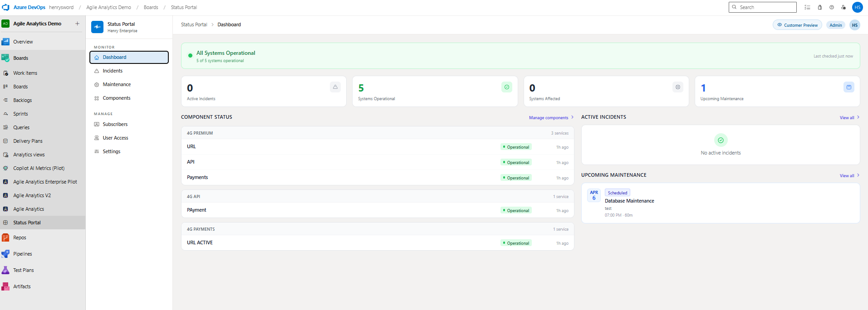Open Incidents in the Monitor menu
Screen dimensions: 868x310
[x=129, y=71]
